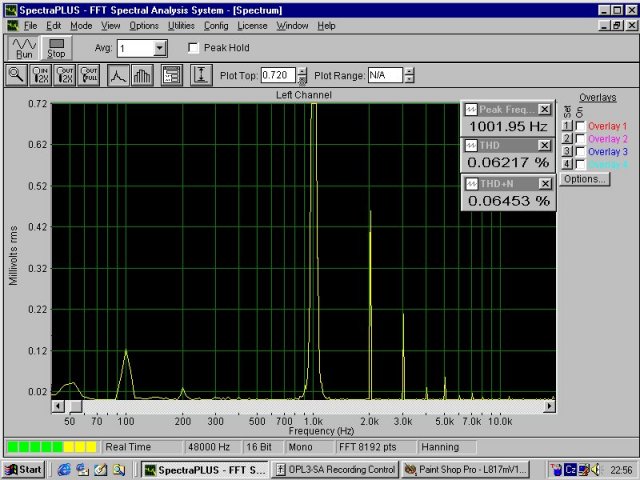Screen dimensions: 640x480
Task: Enable the Peak Hold checkbox
Action: click(x=193, y=48)
